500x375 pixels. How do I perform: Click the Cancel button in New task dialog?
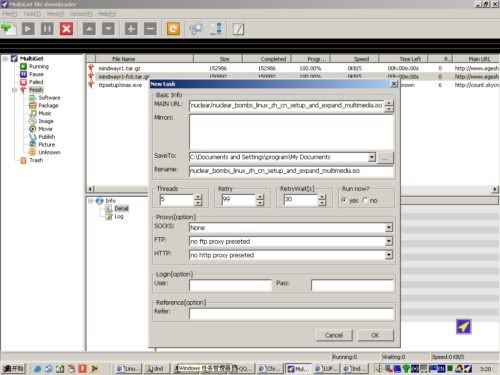point(334,335)
